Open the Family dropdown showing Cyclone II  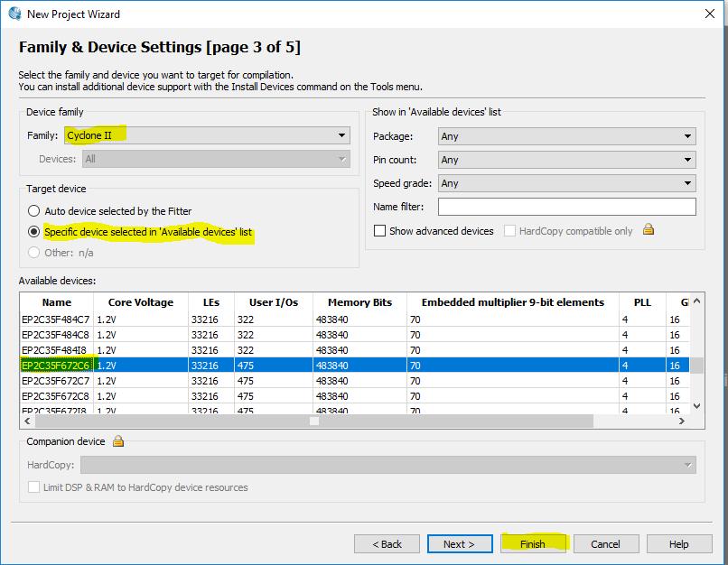click(207, 135)
